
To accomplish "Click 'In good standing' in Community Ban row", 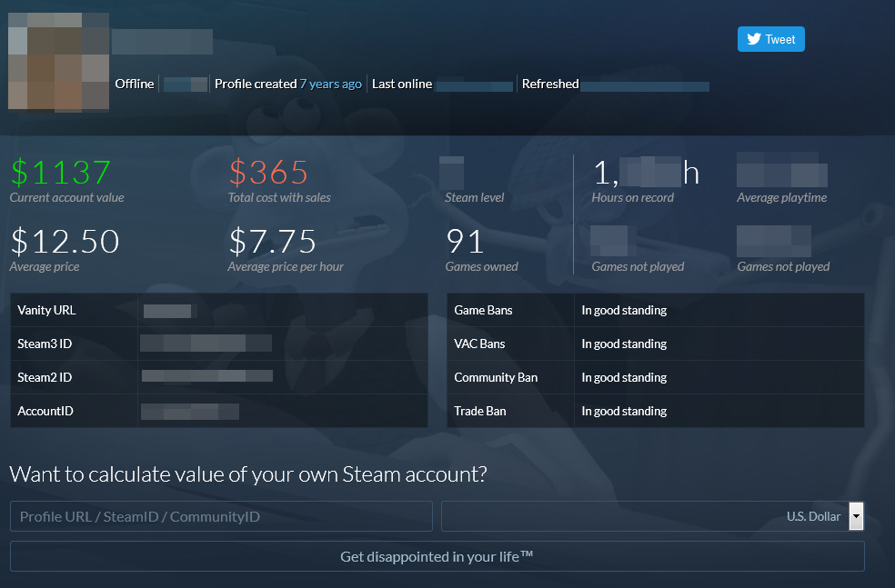I will pos(624,377).
